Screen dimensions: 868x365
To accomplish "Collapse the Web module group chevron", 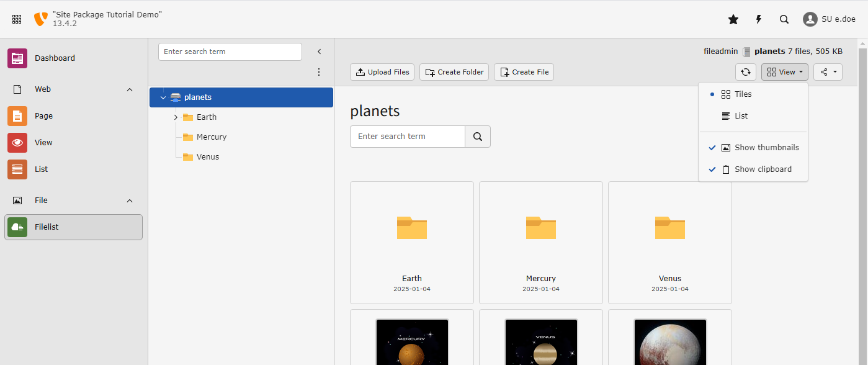I will (x=130, y=89).
